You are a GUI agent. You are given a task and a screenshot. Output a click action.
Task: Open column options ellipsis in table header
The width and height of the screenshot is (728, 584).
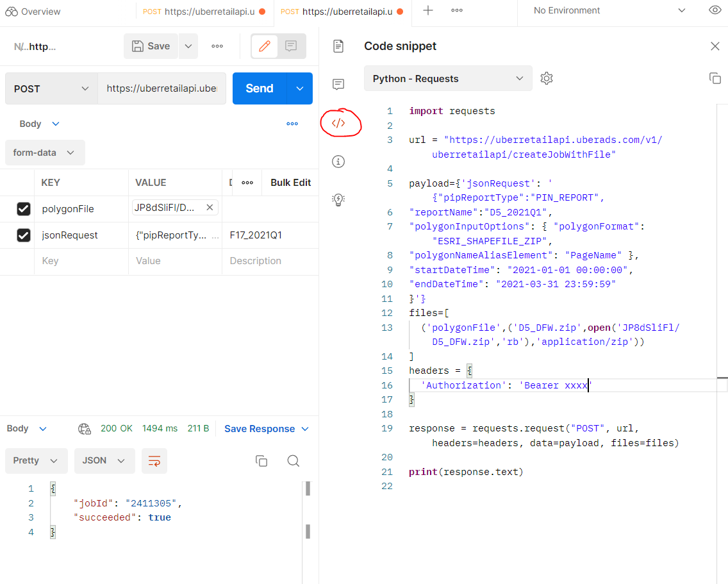[x=247, y=183]
